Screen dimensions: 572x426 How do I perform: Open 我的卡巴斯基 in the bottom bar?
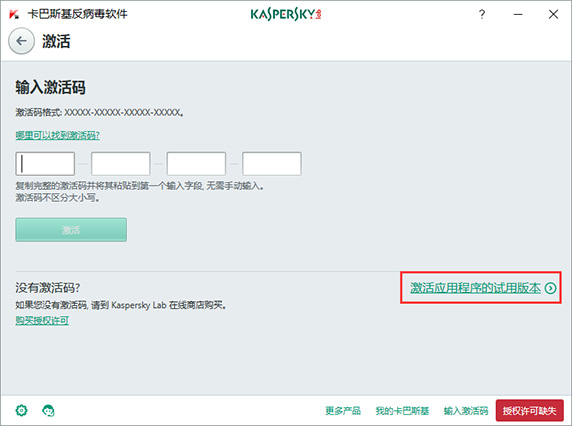coord(402,411)
